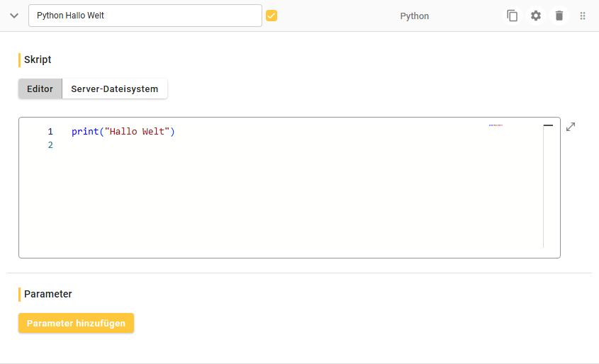
Task: Open step settings via the gear icon
Action: pyautogui.click(x=536, y=16)
